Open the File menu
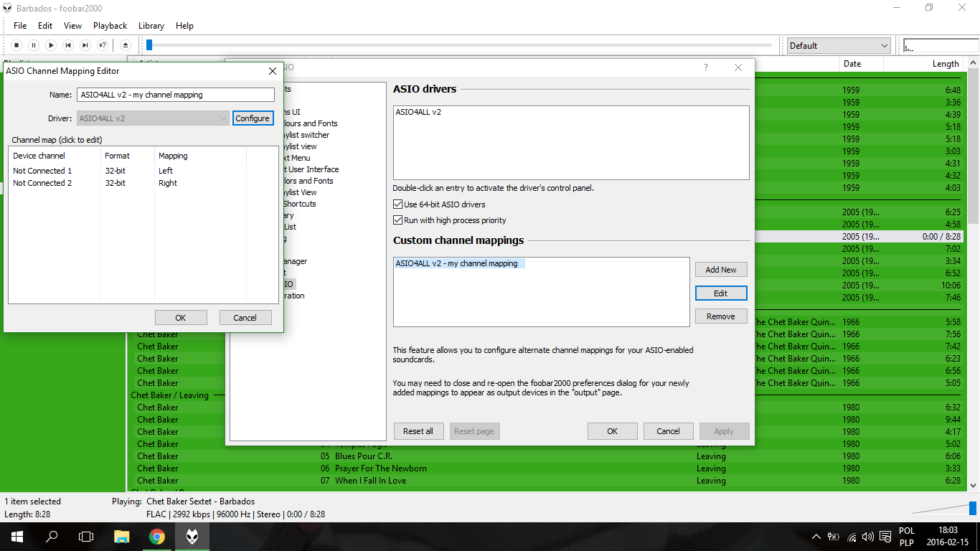980x551 pixels. coord(20,25)
